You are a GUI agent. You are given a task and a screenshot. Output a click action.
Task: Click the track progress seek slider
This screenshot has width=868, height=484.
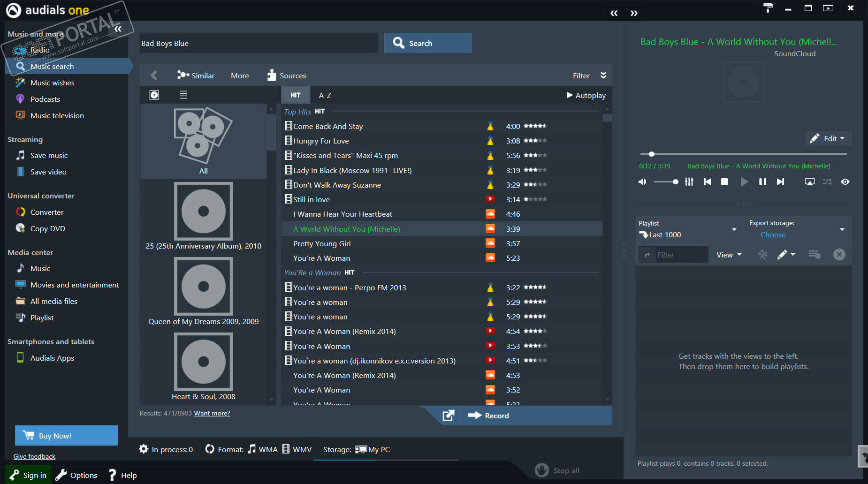pos(743,154)
